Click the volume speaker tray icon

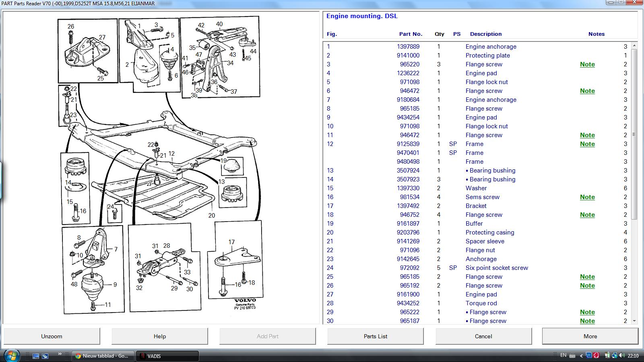point(621,356)
